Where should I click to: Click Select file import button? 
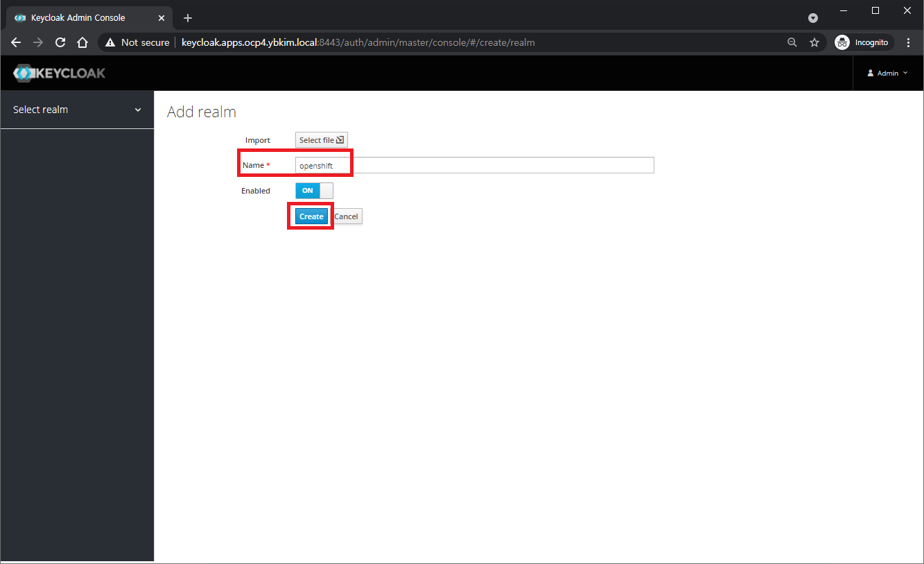(322, 140)
